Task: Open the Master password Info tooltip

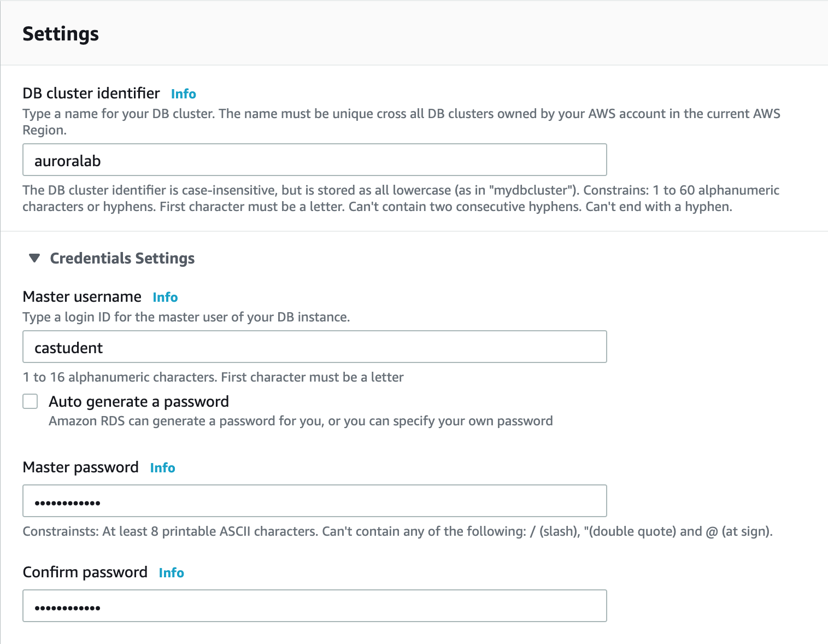Action: pos(162,468)
